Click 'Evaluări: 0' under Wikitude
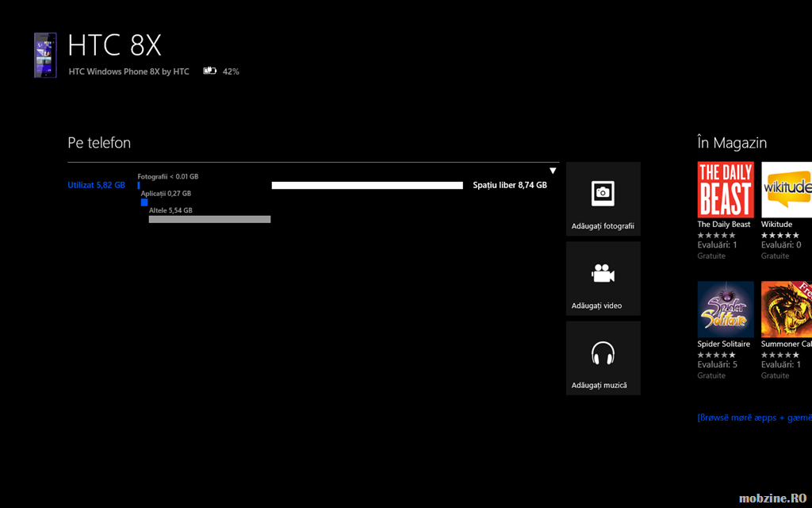 781,244
